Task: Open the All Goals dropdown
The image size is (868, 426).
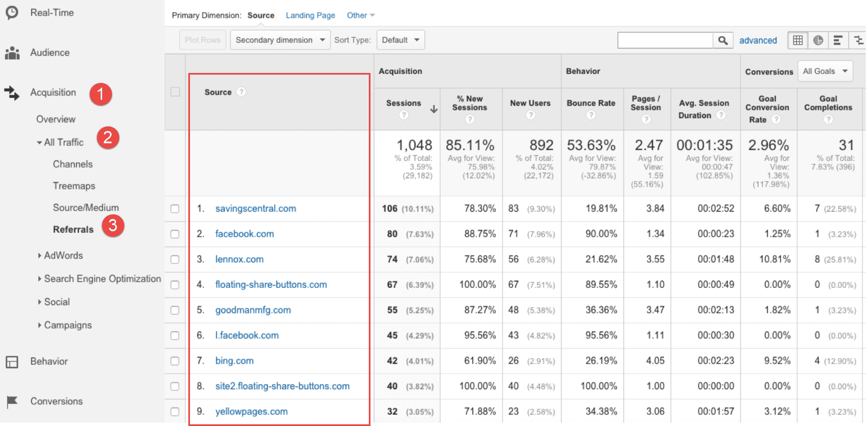Action: [825, 71]
